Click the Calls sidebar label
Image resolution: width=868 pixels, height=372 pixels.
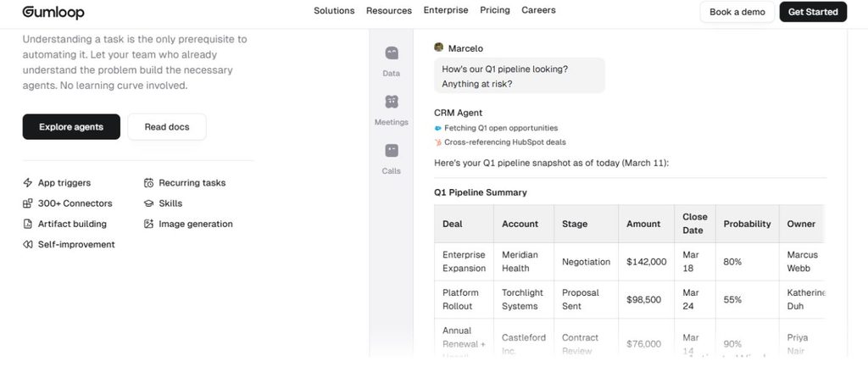pyautogui.click(x=392, y=170)
